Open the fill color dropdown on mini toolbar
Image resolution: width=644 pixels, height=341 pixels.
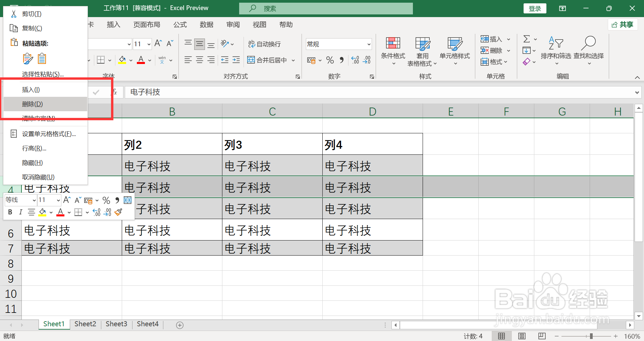click(51, 212)
